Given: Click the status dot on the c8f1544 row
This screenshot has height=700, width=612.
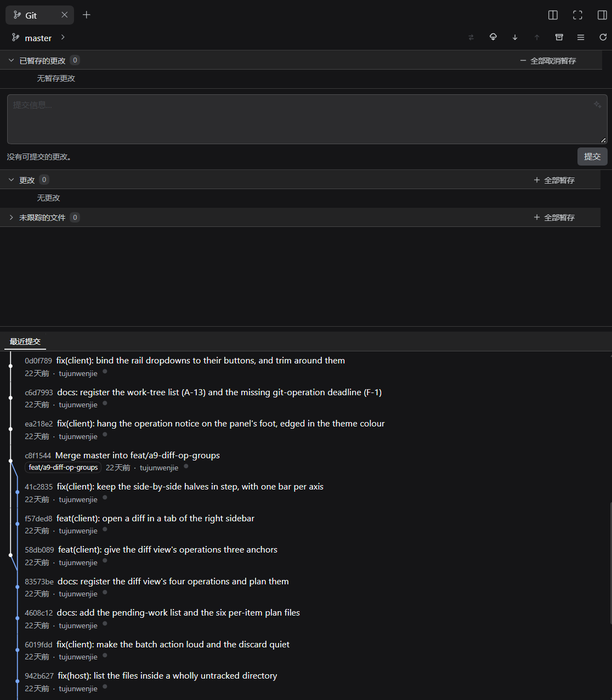Looking at the screenshot, I should pos(186,466).
